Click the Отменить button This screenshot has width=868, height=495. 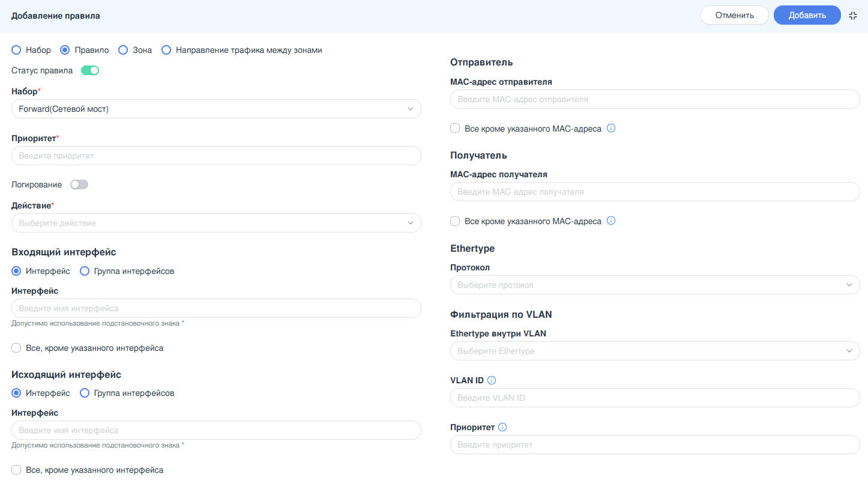(x=734, y=16)
